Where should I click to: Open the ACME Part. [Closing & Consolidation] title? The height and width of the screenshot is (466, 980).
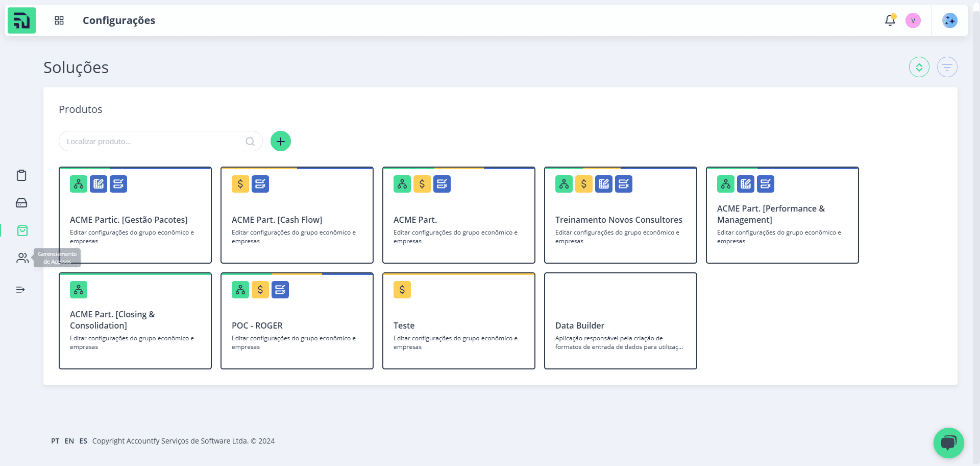(x=112, y=320)
